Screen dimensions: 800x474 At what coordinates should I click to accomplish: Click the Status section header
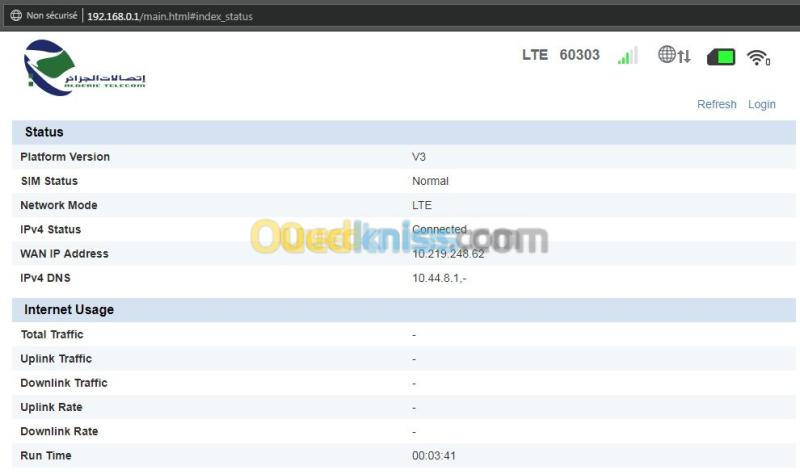(x=404, y=132)
